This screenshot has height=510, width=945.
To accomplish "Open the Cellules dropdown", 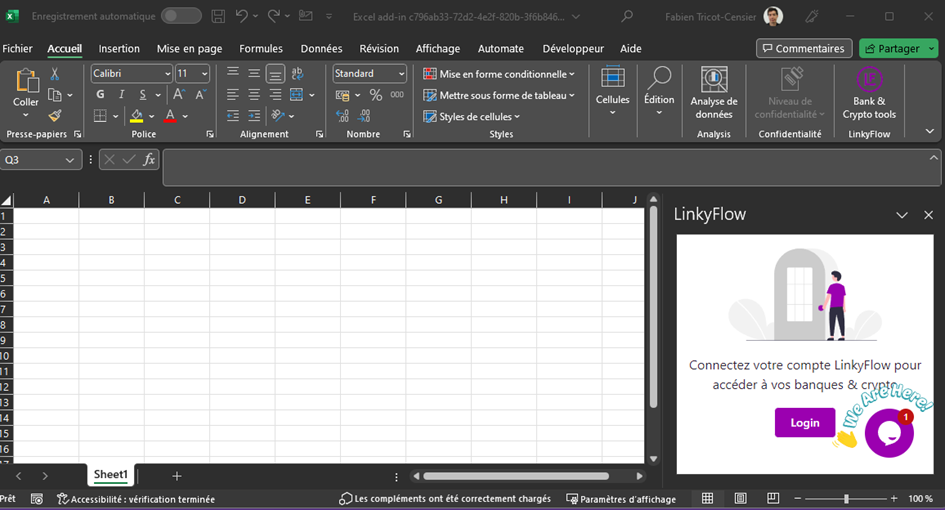I will 612,91.
